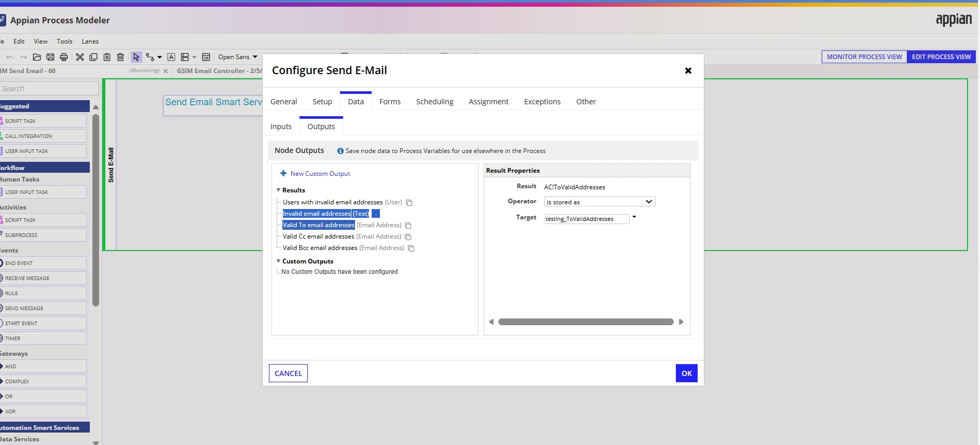Click the Target field testing_ToValidAddresses

587,219
